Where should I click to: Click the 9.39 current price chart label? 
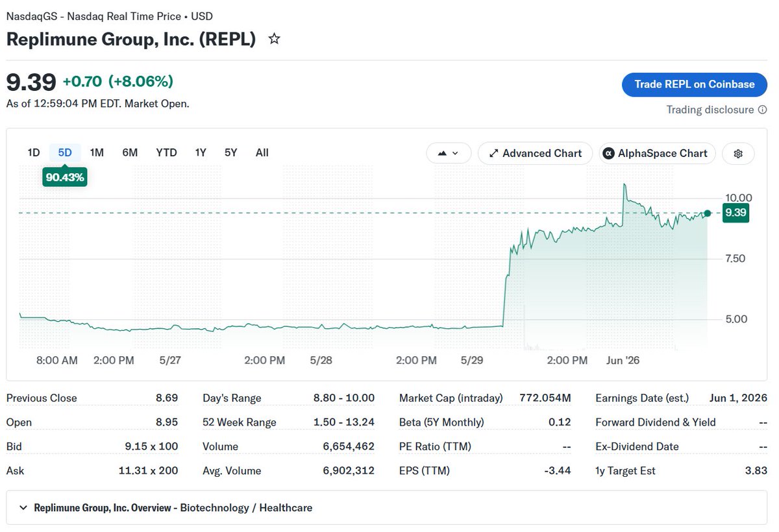(x=736, y=213)
